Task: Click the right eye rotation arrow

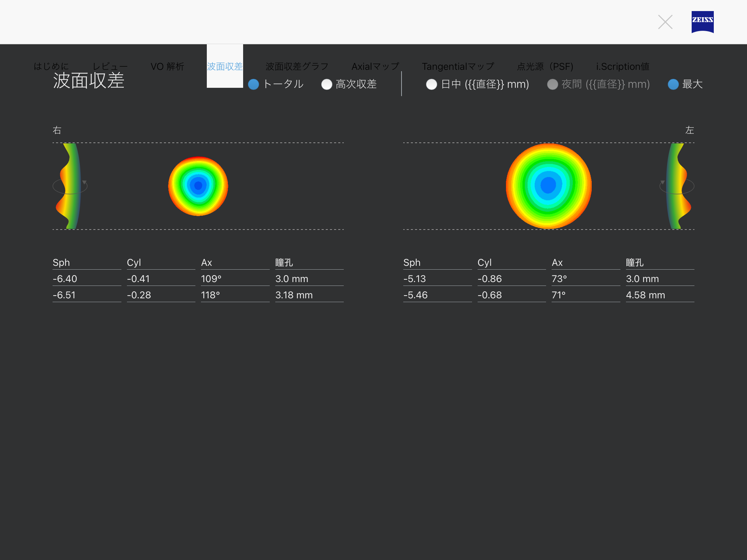Action: coord(84,182)
